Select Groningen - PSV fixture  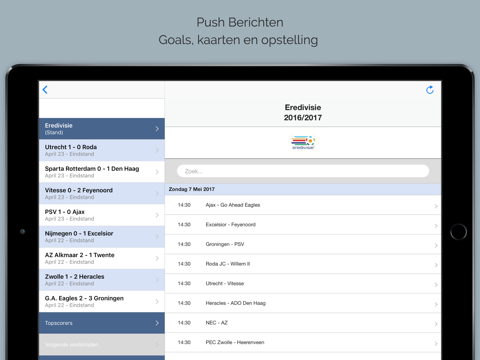[x=303, y=245]
